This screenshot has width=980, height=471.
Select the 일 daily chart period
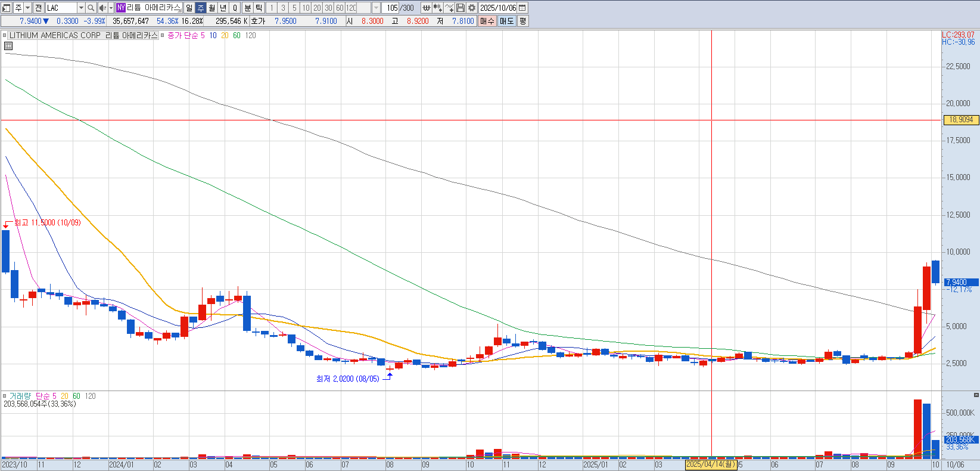tap(189, 8)
